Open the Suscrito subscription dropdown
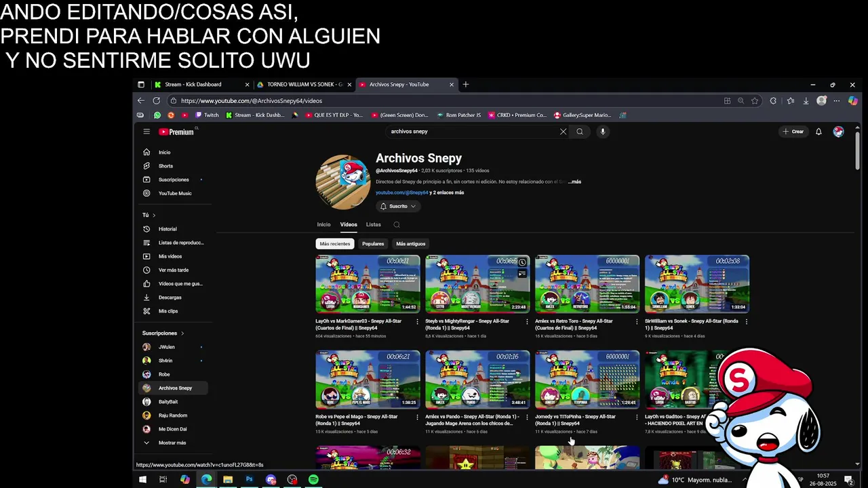868x488 pixels. pos(398,206)
